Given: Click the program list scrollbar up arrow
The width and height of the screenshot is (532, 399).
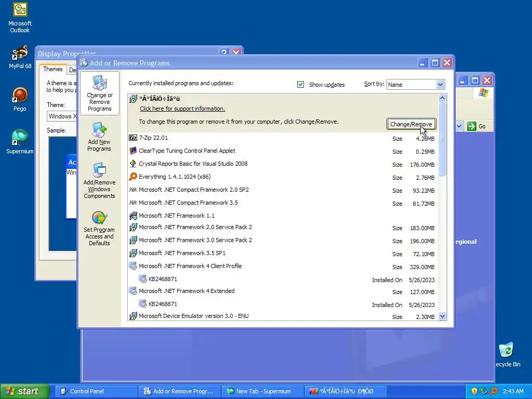Looking at the screenshot, I should pyautogui.click(x=442, y=98).
